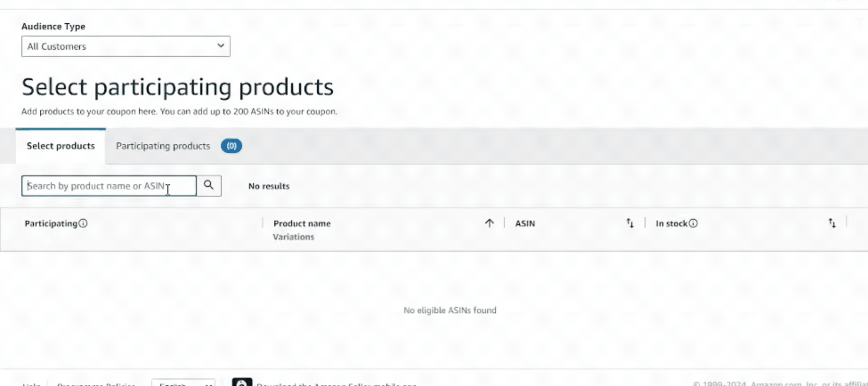Viewport: 868px width, 386px height.
Task: Open the Audience Type dropdown
Action: [126, 46]
